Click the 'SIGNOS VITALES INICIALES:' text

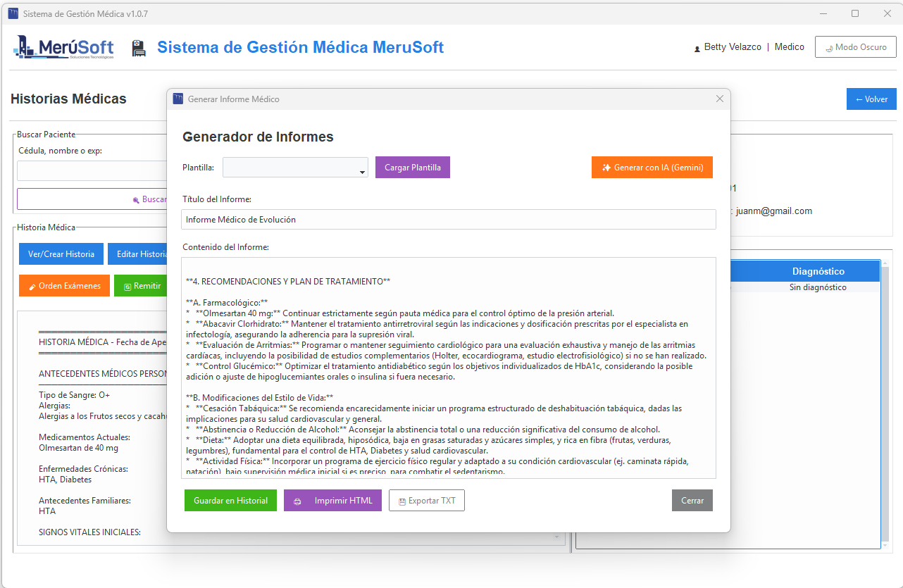tap(89, 532)
